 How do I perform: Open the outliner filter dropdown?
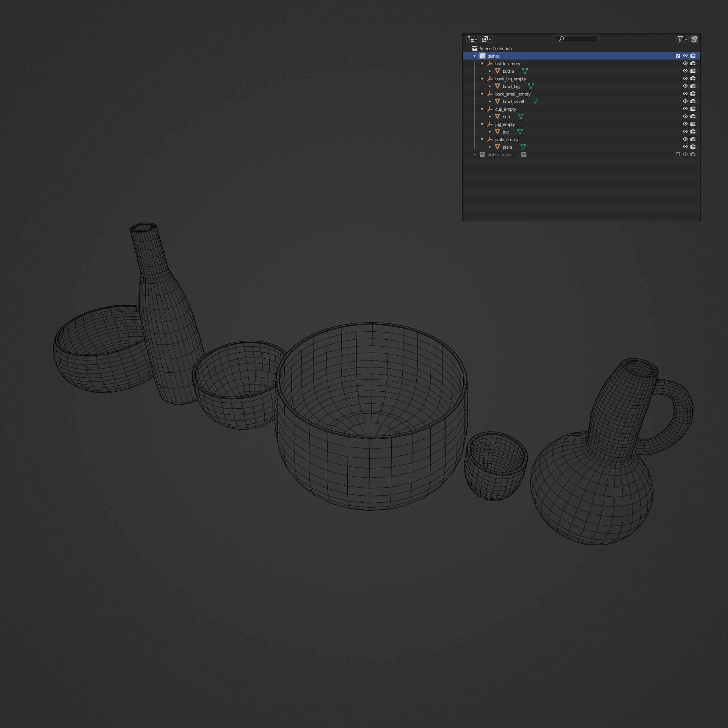pos(682,39)
